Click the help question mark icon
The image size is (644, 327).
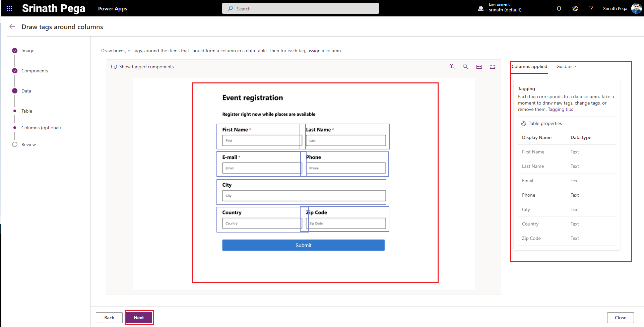591,8
